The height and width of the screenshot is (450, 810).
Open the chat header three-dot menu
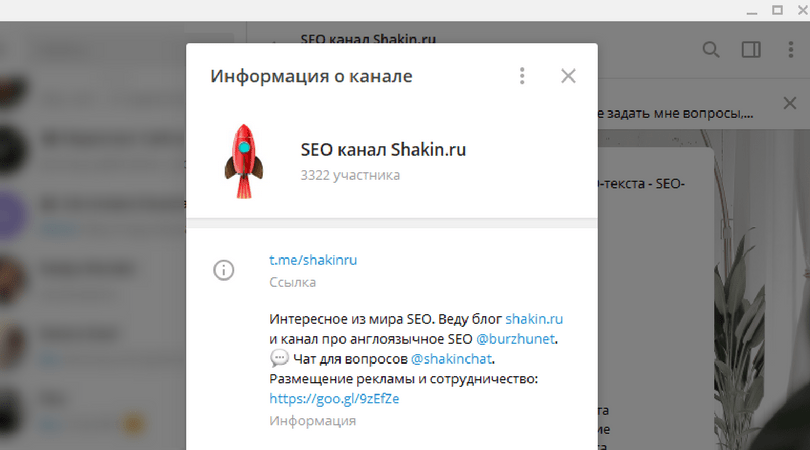(x=790, y=50)
